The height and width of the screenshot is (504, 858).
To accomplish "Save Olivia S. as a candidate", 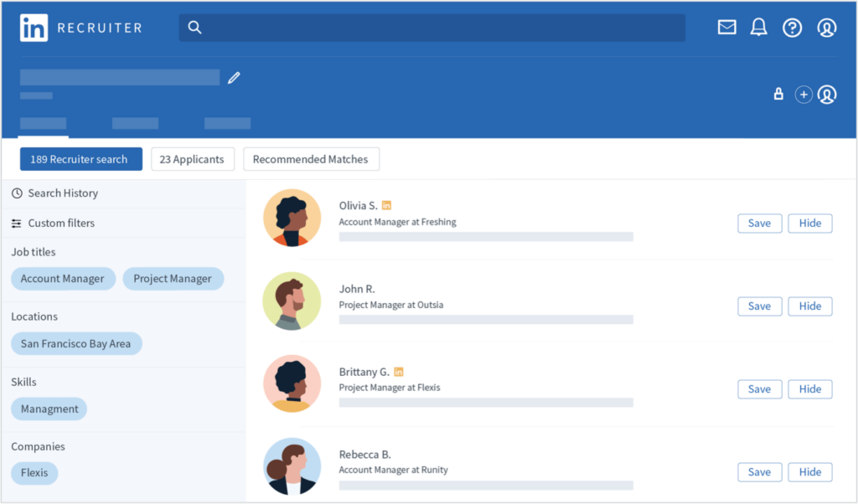I will [758, 223].
